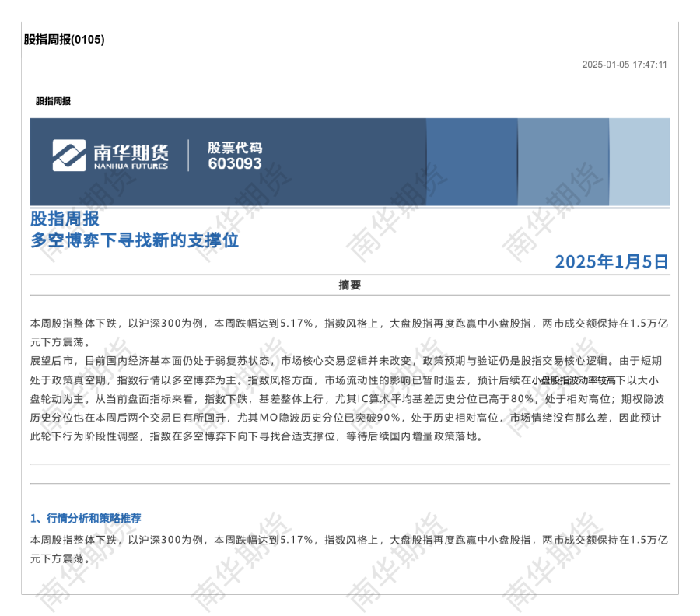The width and height of the screenshot is (700, 616).
Task: Click the text '等待后续国内增量政策落地'
Action: click(x=411, y=436)
